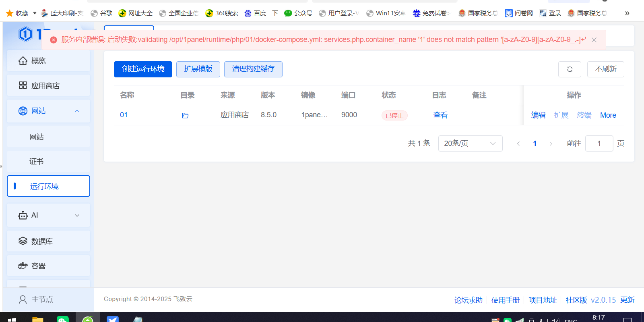Select 证书 in the sidebar menu
This screenshot has width=644, height=322.
point(37,162)
